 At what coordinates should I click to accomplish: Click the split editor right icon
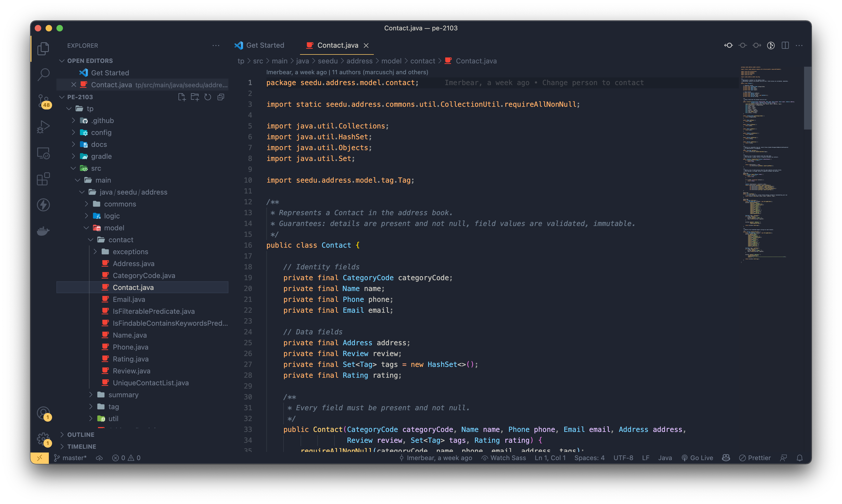(x=785, y=45)
